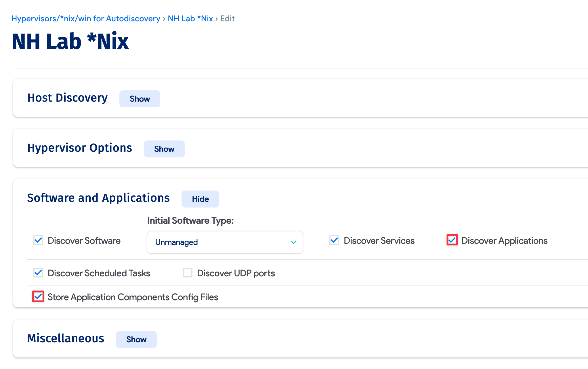Show the Miscellaneous section

click(136, 339)
